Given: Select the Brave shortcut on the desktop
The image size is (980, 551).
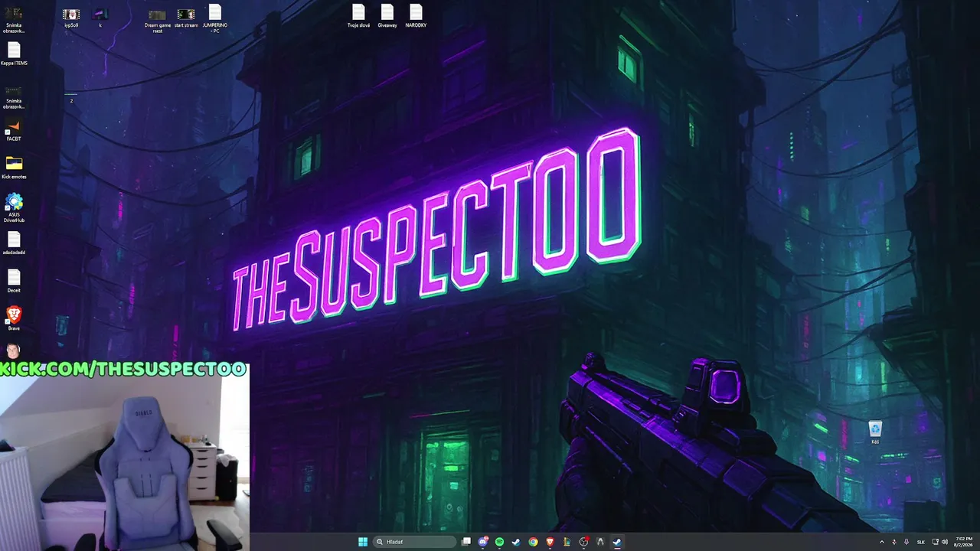Looking at the screenshot, I should coord(14,318).
